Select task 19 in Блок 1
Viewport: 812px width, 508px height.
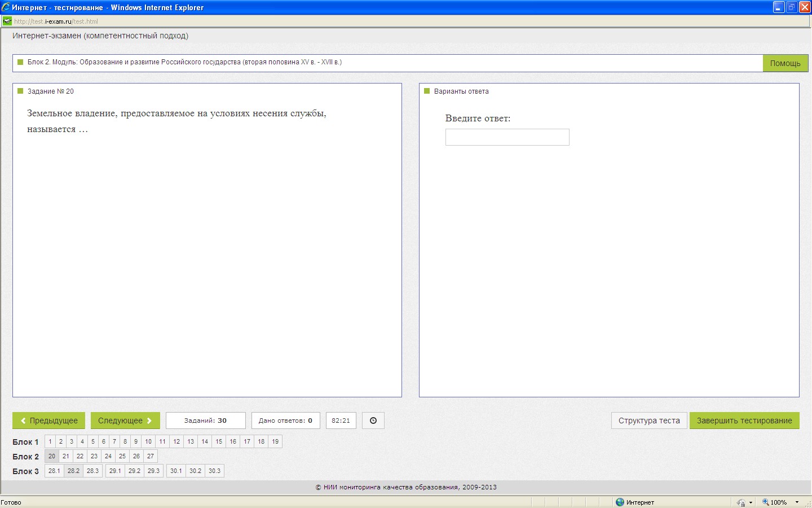(x=275, y=441)
